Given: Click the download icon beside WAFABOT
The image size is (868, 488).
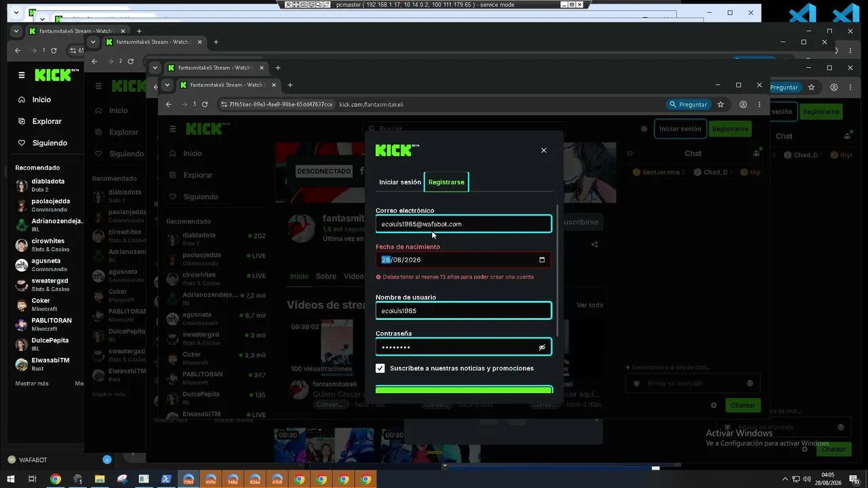Looking at the screenshot, I should pyautogui.click(x=106, y=460).
